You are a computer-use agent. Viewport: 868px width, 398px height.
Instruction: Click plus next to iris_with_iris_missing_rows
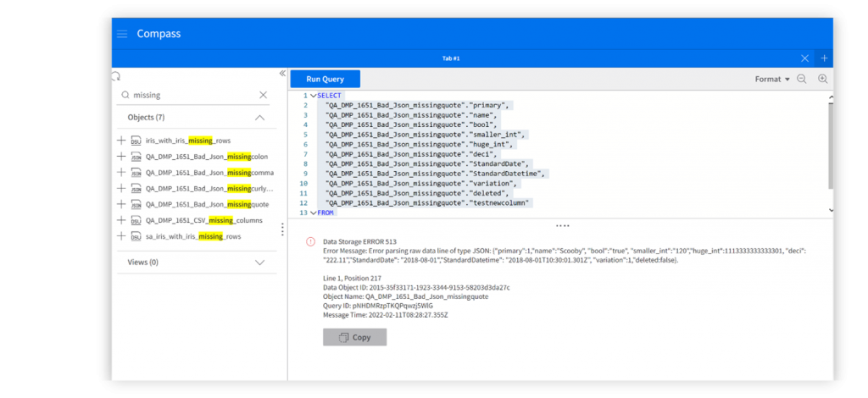tap(121, 141)
